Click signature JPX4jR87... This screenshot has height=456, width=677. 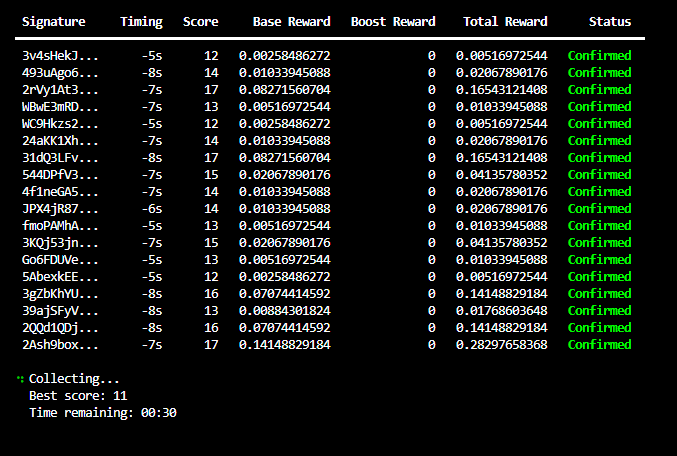60,209
